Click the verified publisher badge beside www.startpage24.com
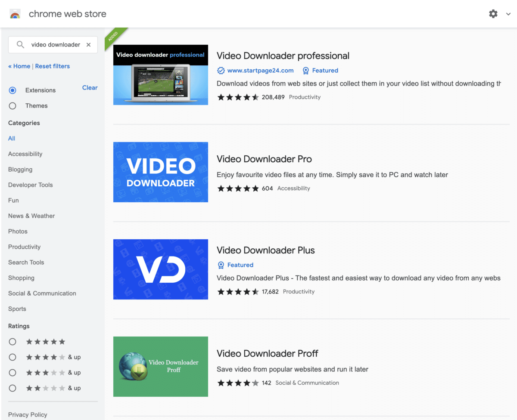This screenshot has height=420, width=517. pyautogui.click(x=221, y=71)
